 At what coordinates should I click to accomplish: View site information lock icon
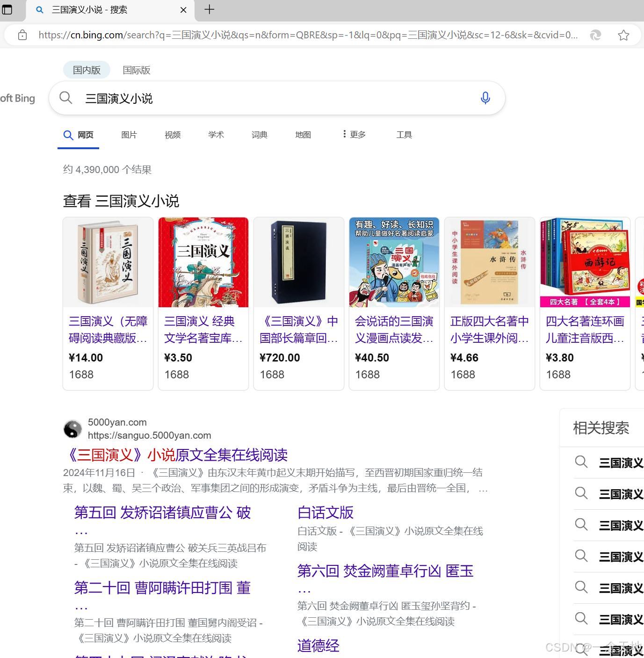22,35
